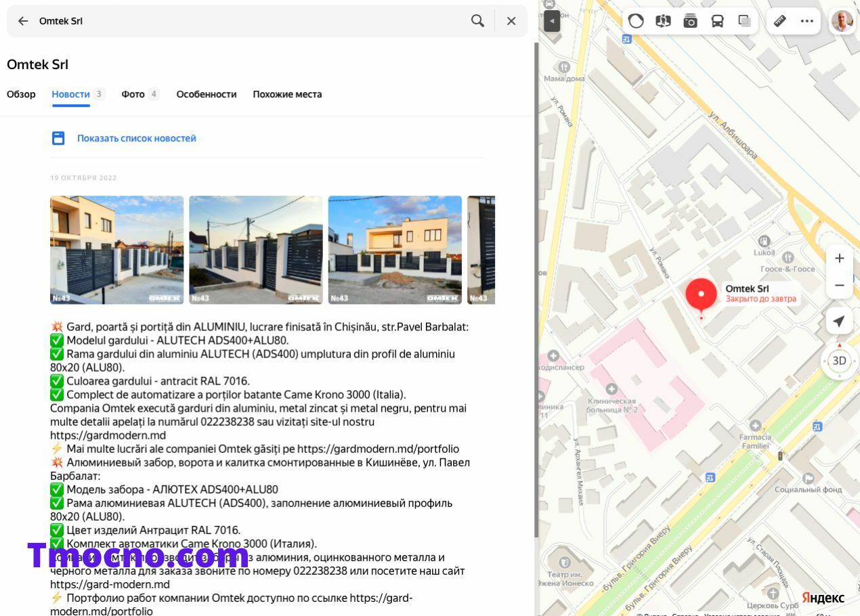Select the Lukoil gas station marker
Image resolution: width=860 pixels, height=616 pixels.
click(765, 241)
